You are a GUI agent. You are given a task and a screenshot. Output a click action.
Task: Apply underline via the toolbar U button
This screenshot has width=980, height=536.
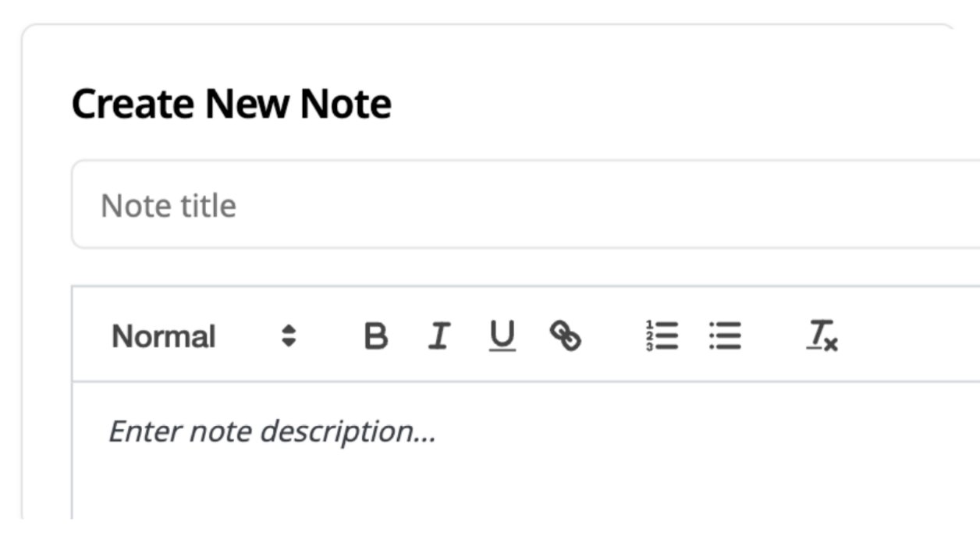click(x=502, y=336)
